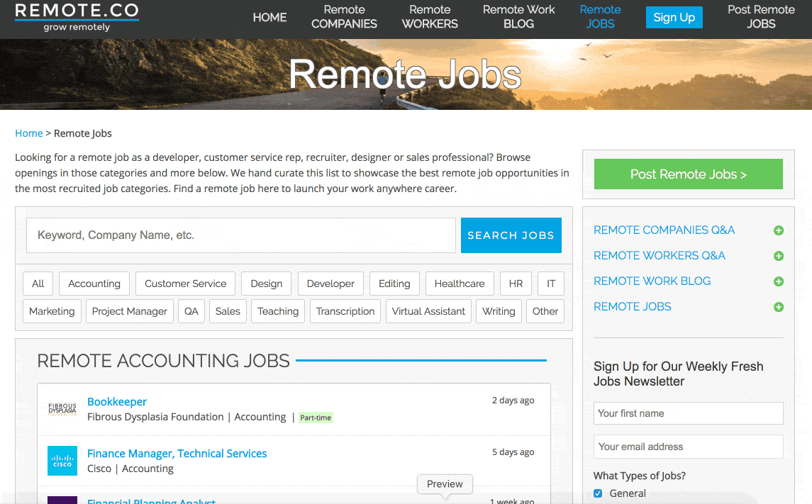
Task: Expand Remote Jobs sidebar plus icon
Action: click(778, 307)
